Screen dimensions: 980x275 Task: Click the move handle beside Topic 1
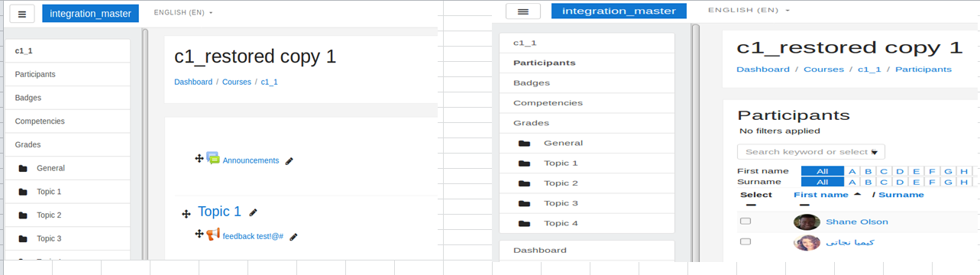tap(186, 214)
